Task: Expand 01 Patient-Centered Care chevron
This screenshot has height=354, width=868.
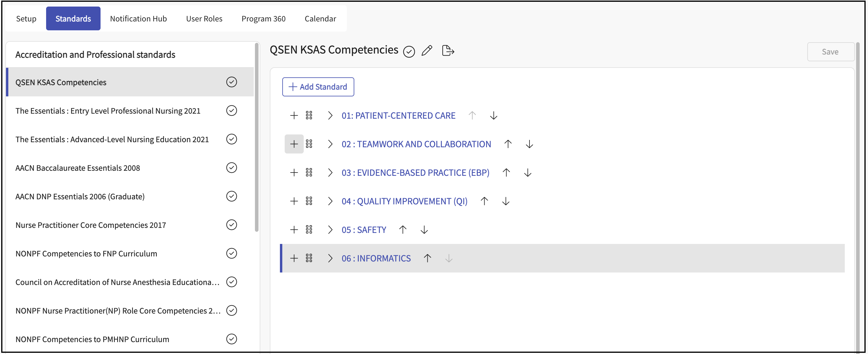Action: coord(330,115)
